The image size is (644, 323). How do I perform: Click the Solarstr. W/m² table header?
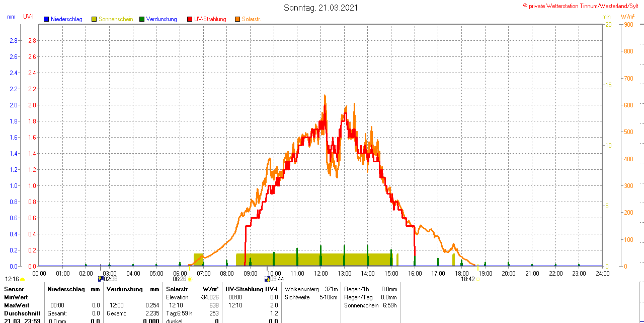pyautogui.click(x=192, y=289)
